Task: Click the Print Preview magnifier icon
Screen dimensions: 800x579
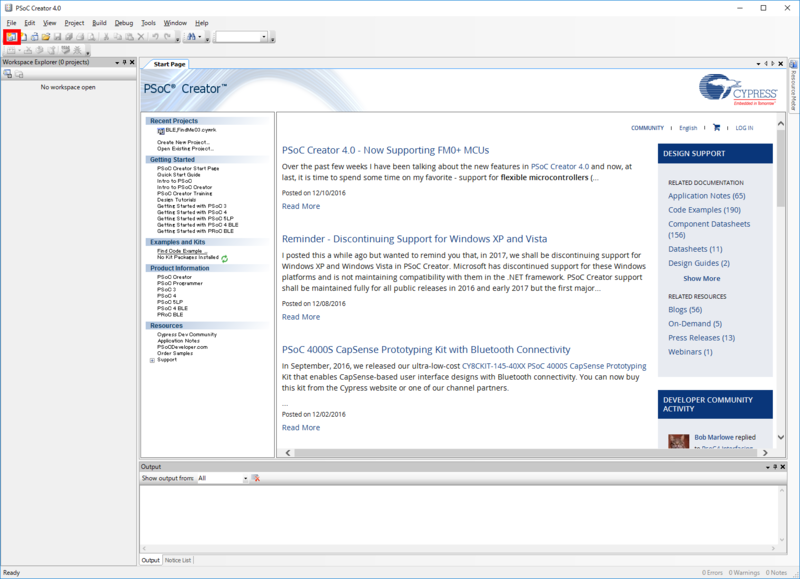Action: (x=91, y=37)
